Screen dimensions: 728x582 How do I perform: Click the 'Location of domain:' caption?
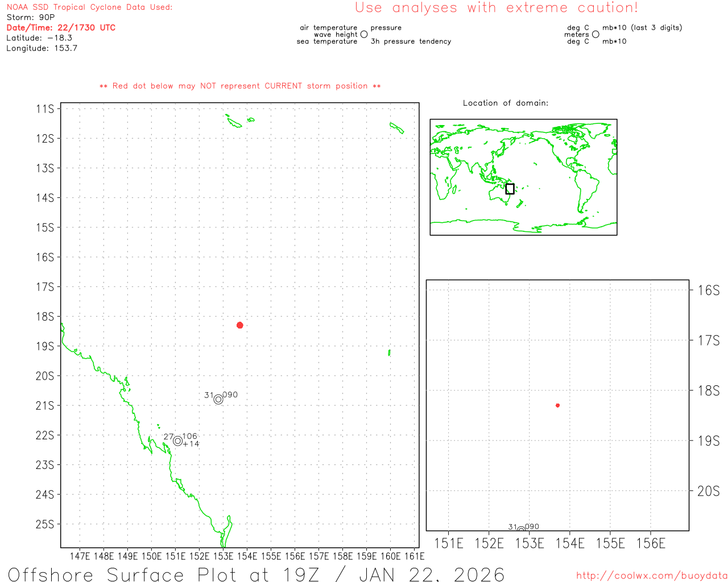[505, 103]
